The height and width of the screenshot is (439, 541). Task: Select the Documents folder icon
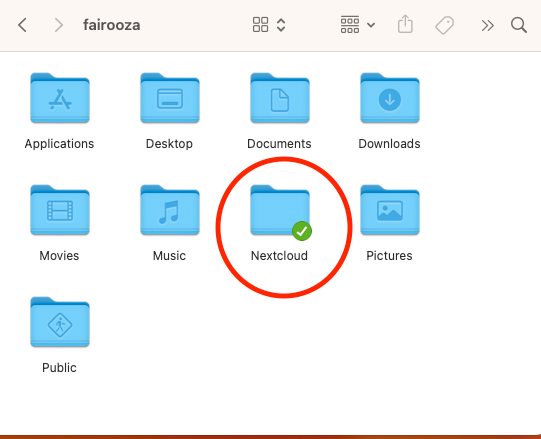pos(280,98)
